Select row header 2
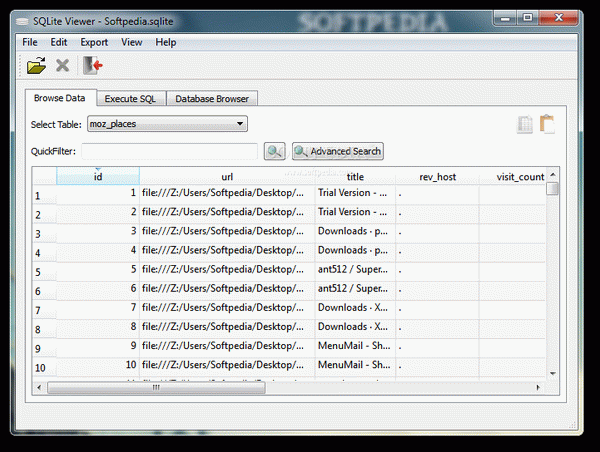The width and height of the screenshot is (600, 452). click(44, 214)
